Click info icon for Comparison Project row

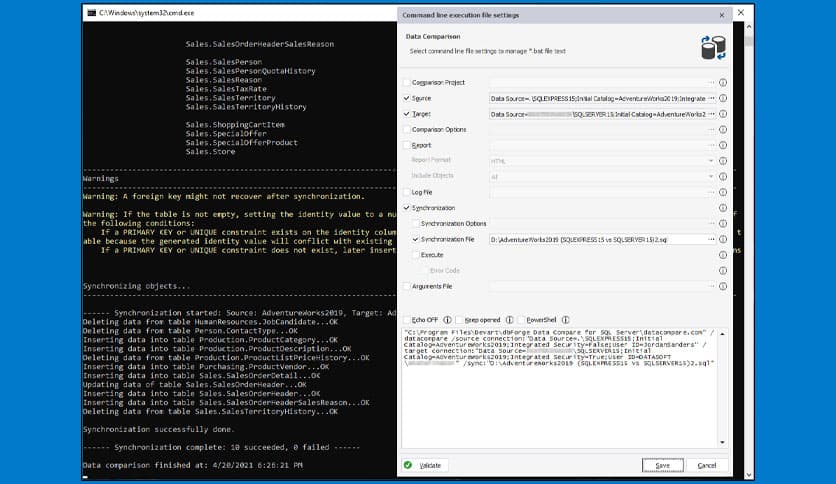[723, 83]
